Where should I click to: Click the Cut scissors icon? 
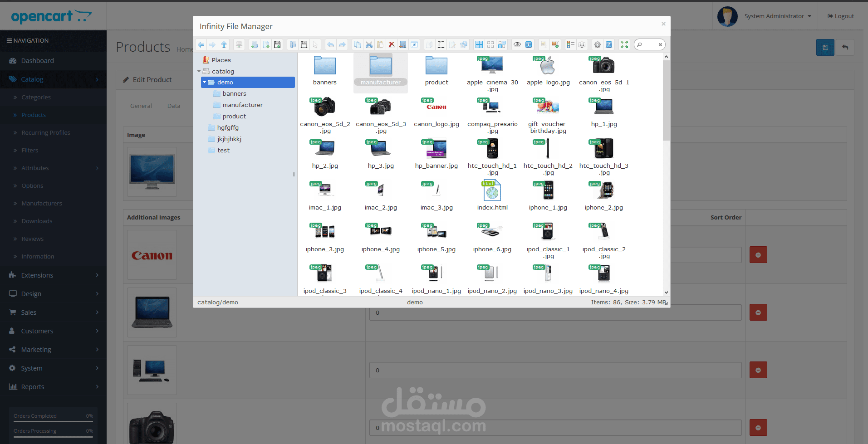(369, 44)
